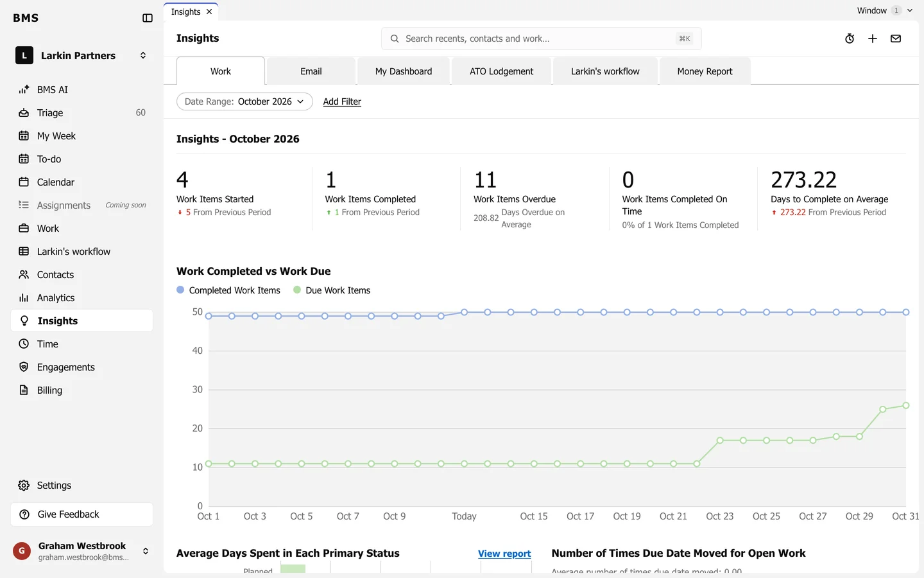Screen dimensions: 924x578
Task: Open Contacts people icon
Action: (x=24, y=275)
